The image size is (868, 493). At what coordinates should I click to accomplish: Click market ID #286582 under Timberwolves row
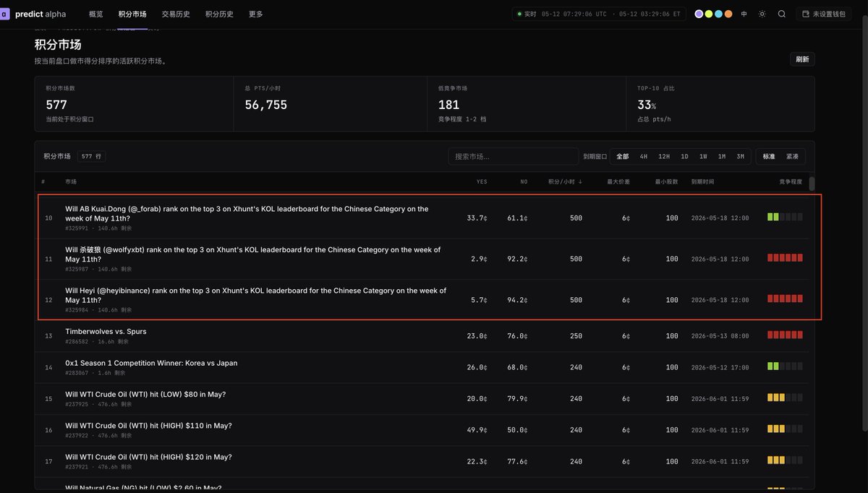click(77, 342)
